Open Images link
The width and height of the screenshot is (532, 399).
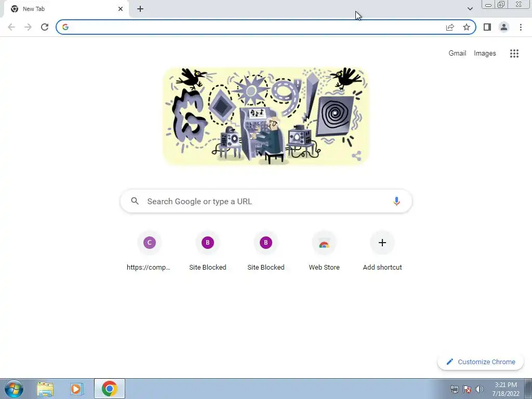coord(485,54)
